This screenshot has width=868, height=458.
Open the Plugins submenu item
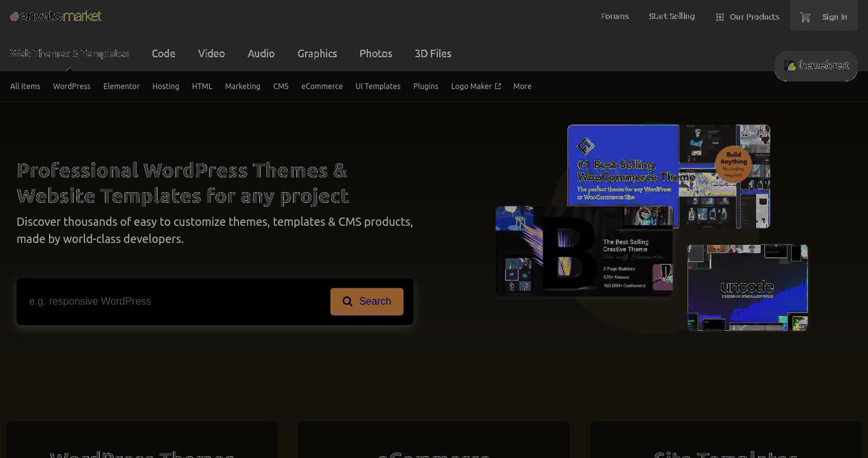pos(426,87)
